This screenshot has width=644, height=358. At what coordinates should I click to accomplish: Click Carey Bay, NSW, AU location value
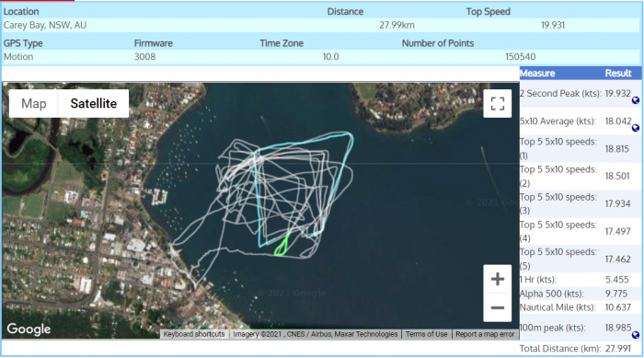45,25
